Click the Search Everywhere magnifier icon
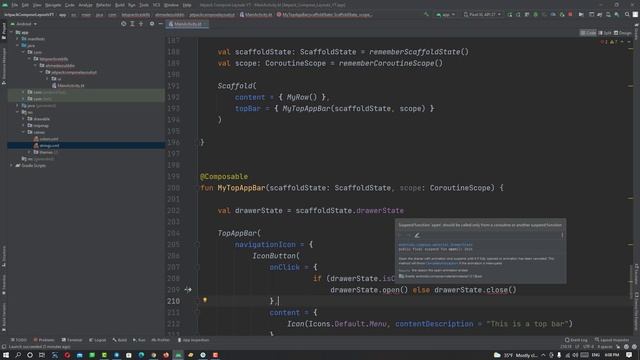This screenshot has height=360, width=640. click(x=627, y=14)
